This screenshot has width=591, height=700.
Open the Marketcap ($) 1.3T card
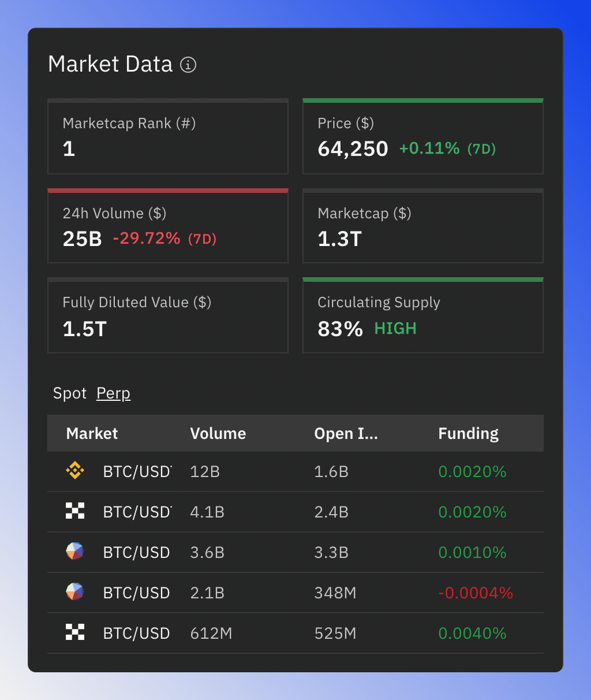click(423, 226)
